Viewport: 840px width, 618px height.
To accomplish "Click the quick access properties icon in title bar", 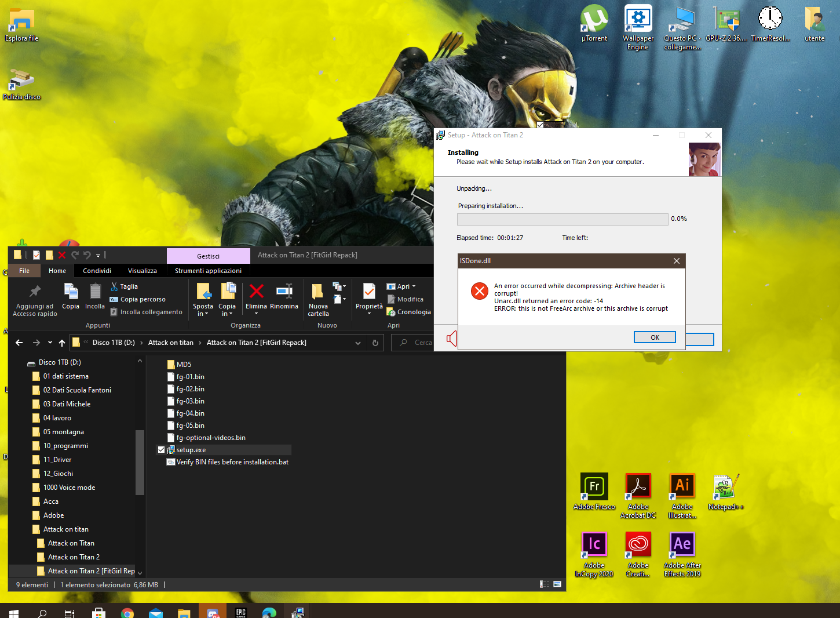I will [36, 255].
